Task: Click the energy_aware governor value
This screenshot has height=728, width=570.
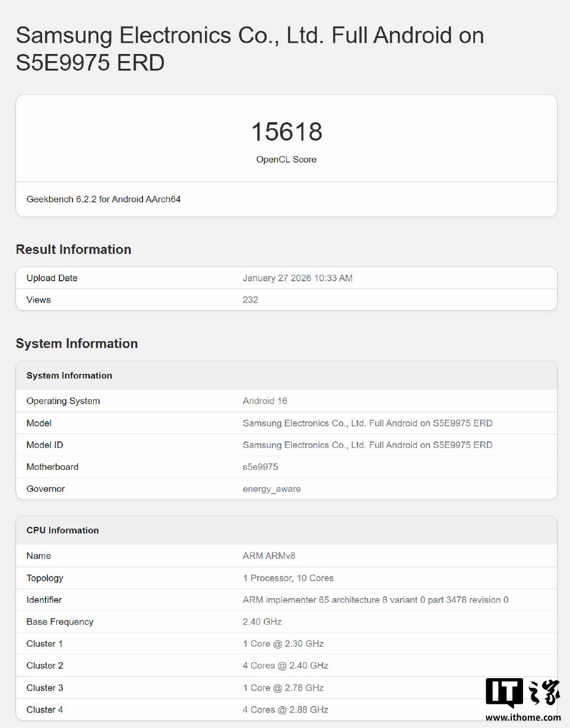Action: pyautogui.click(x=271, y=489)
